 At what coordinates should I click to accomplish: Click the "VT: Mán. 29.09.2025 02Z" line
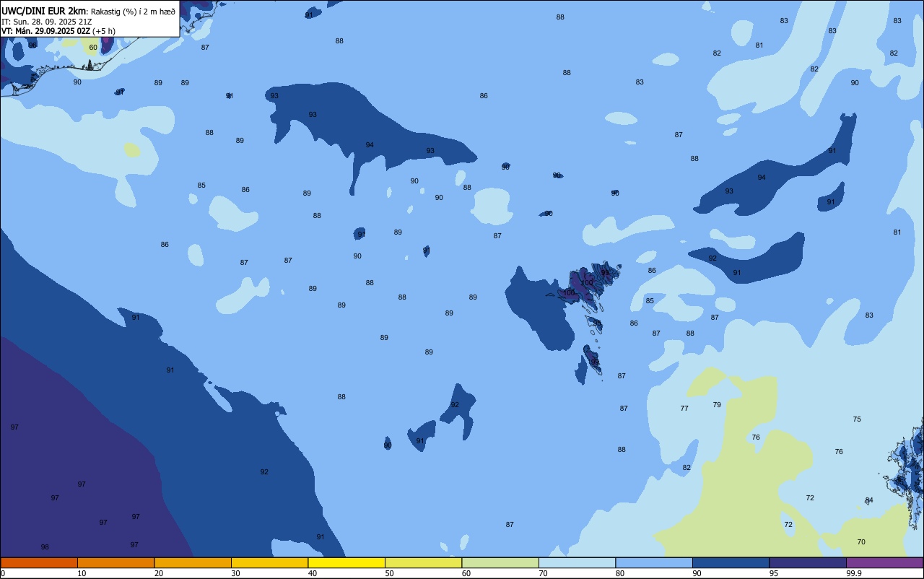click(x=45, y=31)
